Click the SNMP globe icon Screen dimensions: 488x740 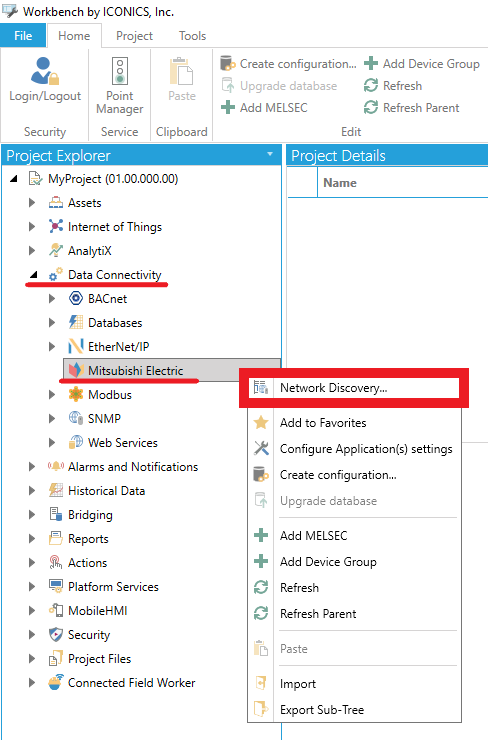(76, 418)
